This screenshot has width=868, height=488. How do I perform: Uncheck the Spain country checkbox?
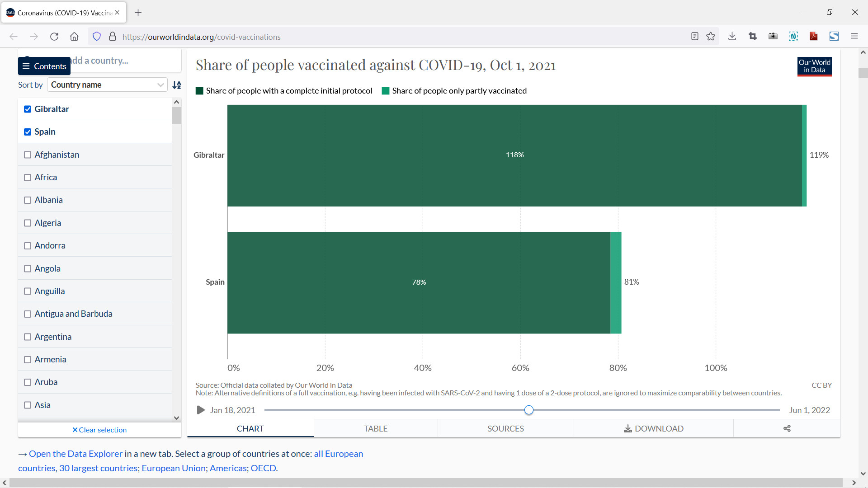28,132
